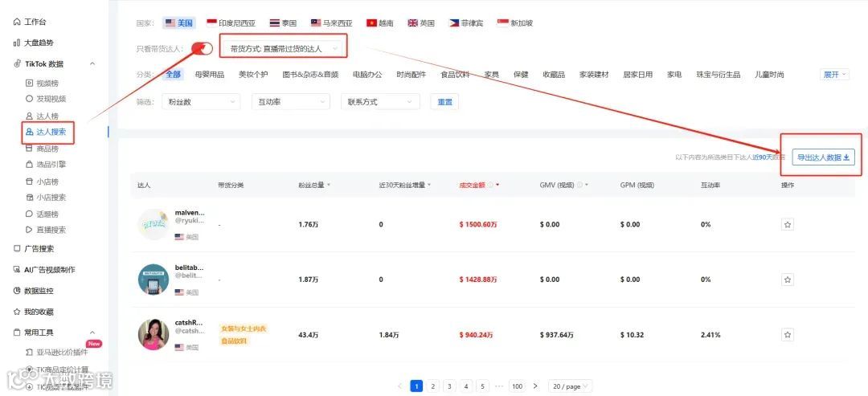Screen dimensions: 868x396
Task: Open 直播搜索 in the sidebar
Action: [46, 230]
